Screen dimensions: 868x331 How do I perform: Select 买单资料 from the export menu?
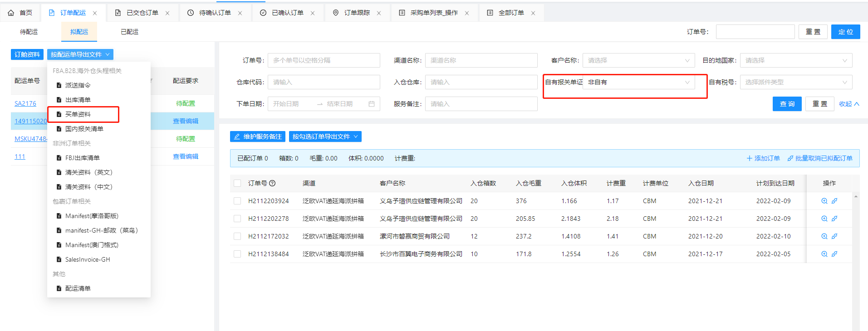coord(78,114)
